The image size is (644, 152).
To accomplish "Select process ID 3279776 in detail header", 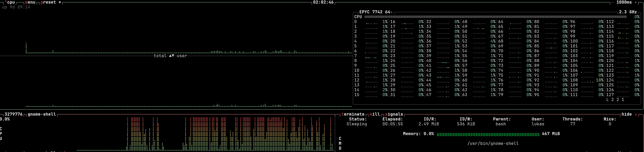I will pyautogui.click(x=13, y=114).
